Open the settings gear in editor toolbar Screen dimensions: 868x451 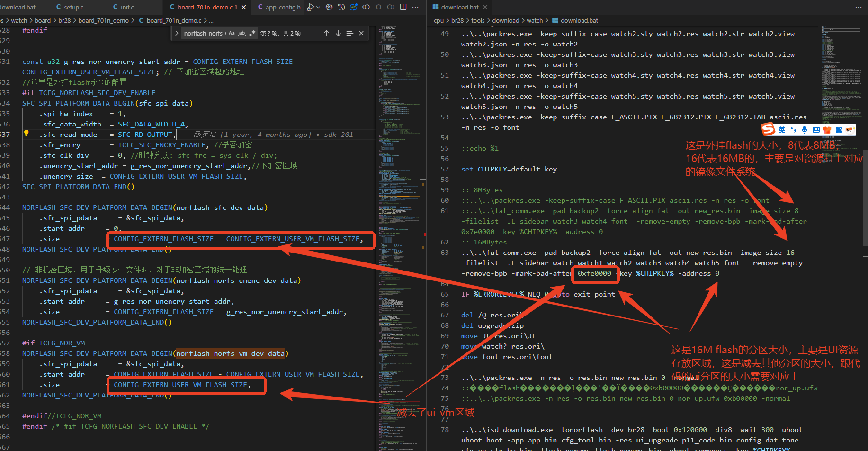click(x=329, y=7)
